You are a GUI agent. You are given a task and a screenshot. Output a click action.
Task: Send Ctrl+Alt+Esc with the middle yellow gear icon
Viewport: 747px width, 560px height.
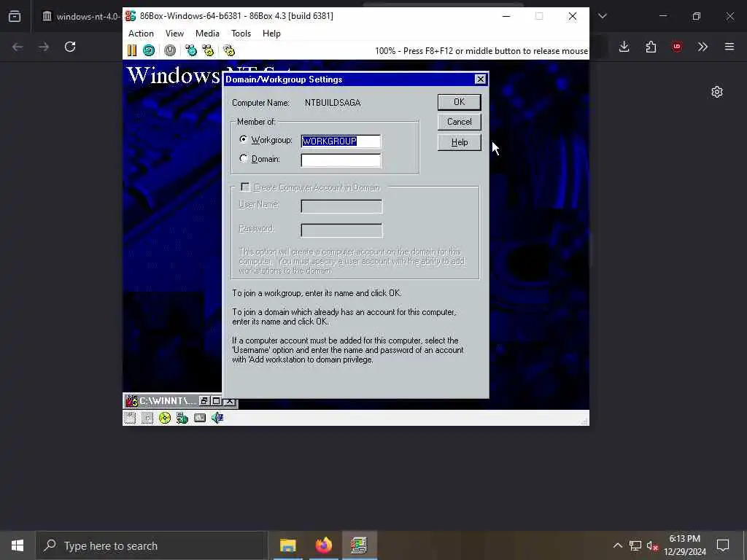click(208, 50)
